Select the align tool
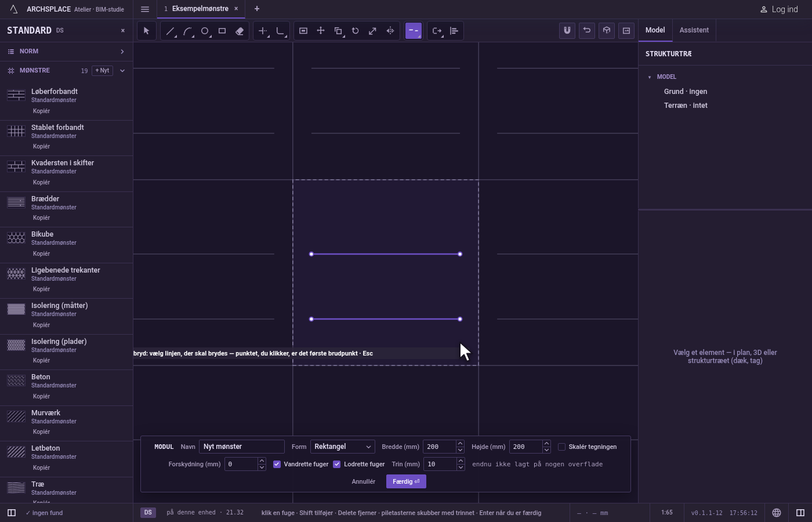This screenshot has height=522, width=812. click(454, 31)
